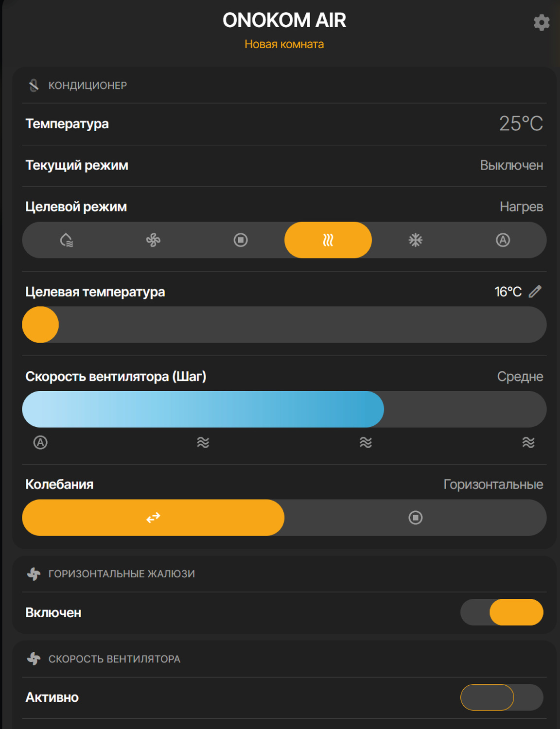Select the cooling snowflake mode
The image size is (560, 729).
tap(415, 240)
